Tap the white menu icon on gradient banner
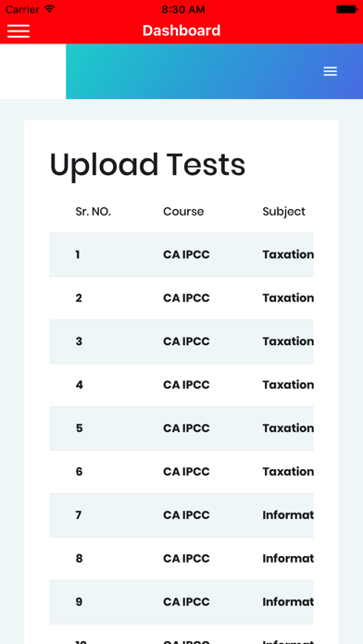 pyautogui.click(x=330, y=71)
